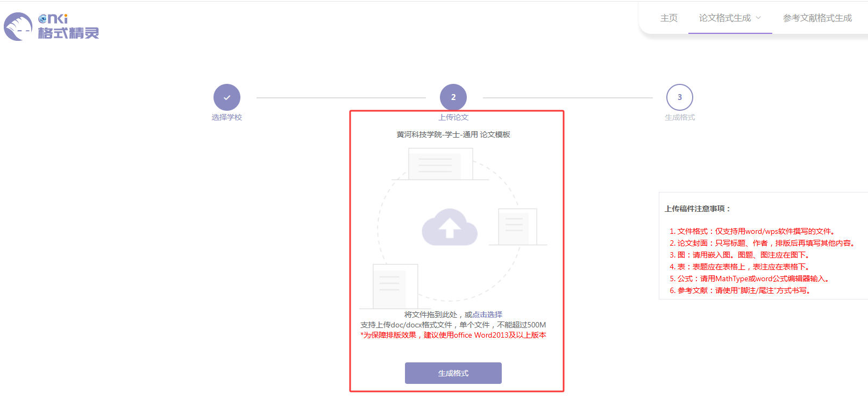
Task: Expand the 论文格式生成 dropdown chevron
Action: (x=758, y=18)
